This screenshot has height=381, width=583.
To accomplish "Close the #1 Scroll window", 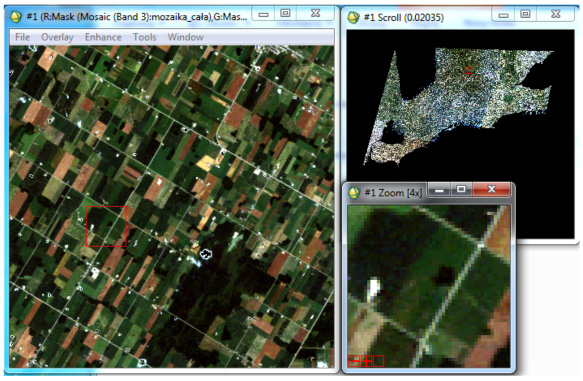I will coord(555,14).
